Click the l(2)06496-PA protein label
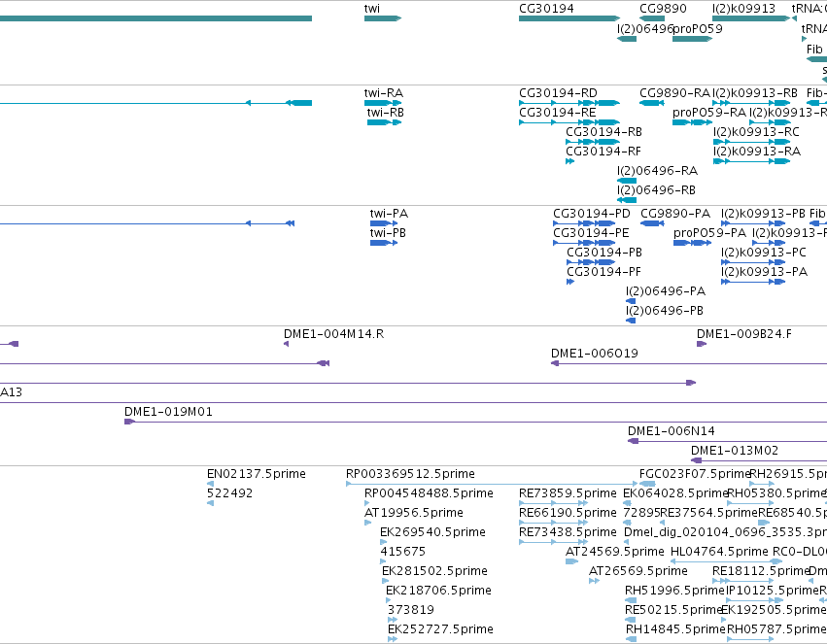 [x=666, y=291]
